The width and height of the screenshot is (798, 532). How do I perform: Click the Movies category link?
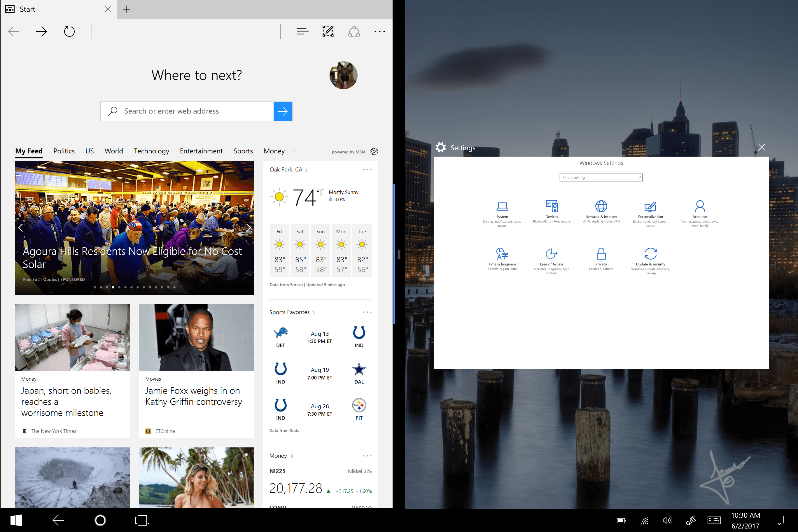pos(153,379)
